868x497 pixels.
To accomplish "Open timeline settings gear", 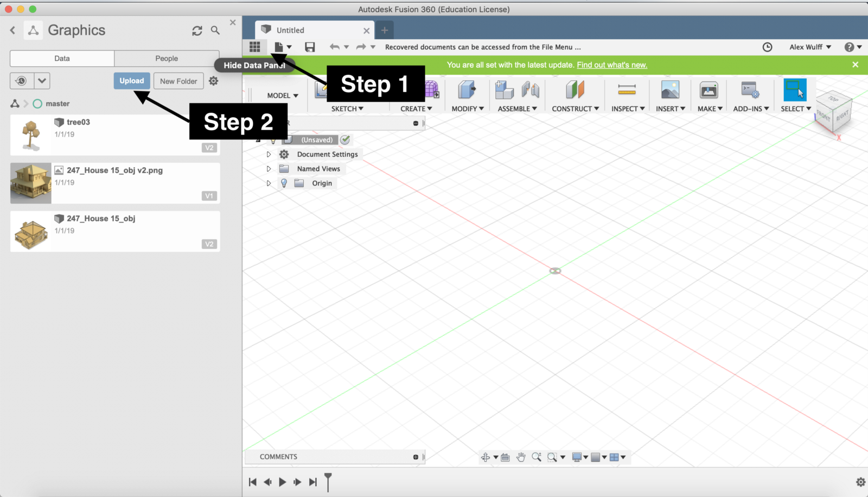I will pos(860,482).
